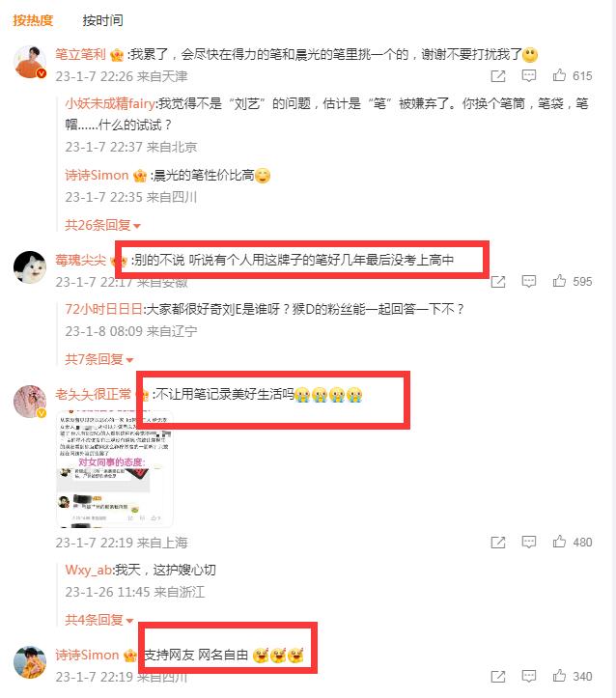The height and width of the screenshot is (698, 616).
Task: Share 笔立笔利's comment using forward icon
Action: (498, 76)
